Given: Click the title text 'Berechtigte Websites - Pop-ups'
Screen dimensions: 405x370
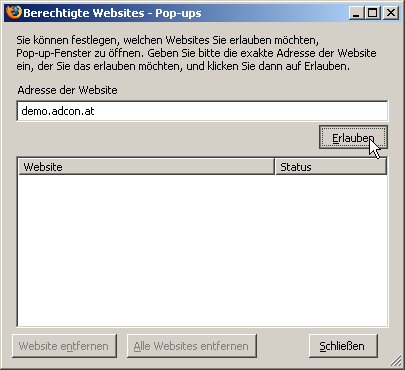Looking at the screenshot, I should tap(112, 13).
